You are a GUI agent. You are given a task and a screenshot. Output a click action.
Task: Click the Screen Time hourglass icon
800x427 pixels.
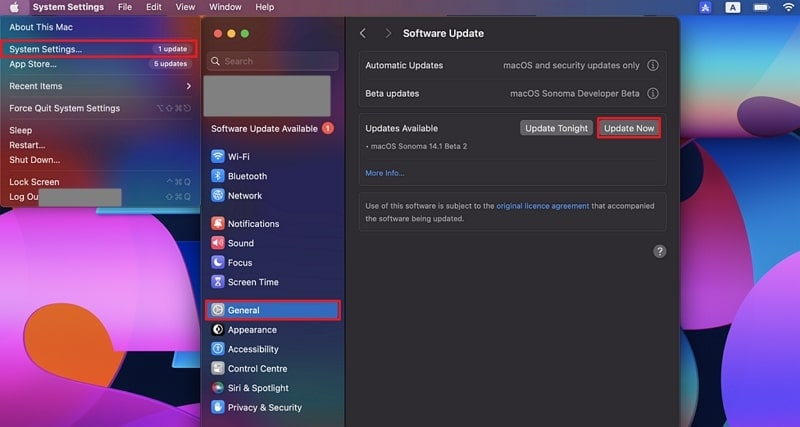pyautogui.click(x=218, y=281)
